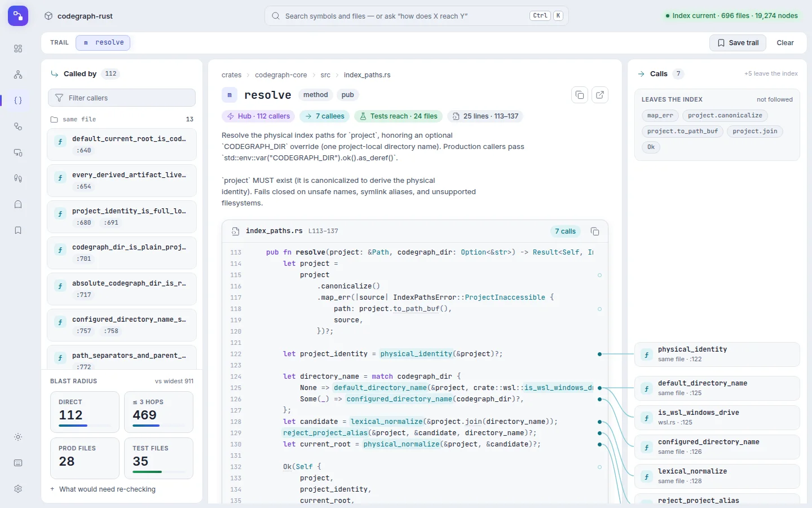Click the 'map_err' chip
Image resolution: width=812 pixels, height=508 pixels.
(x=660, y=116)
